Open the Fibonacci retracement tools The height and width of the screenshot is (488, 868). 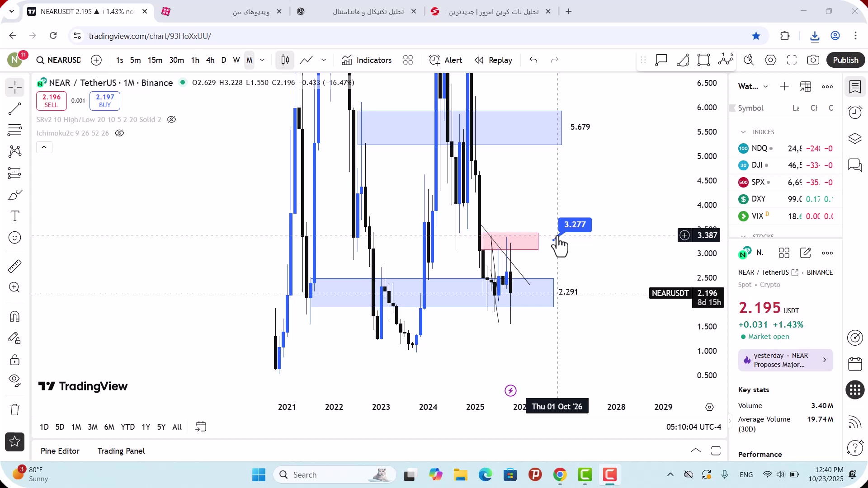click(15, 130)
